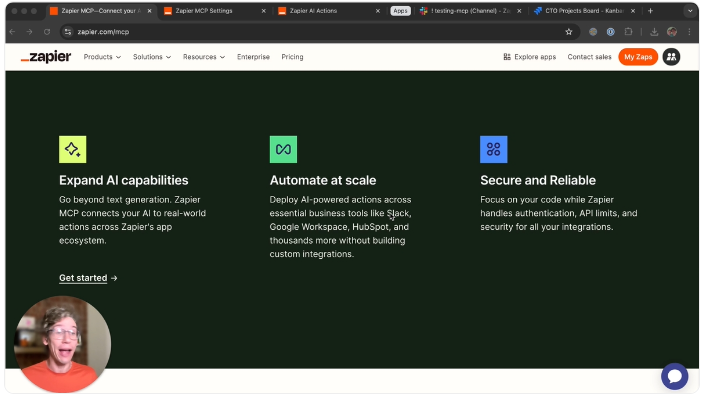Click the first circular extension icon in toolbar
This screenshot has height=398, width=701.
click(x=593, y=32)
